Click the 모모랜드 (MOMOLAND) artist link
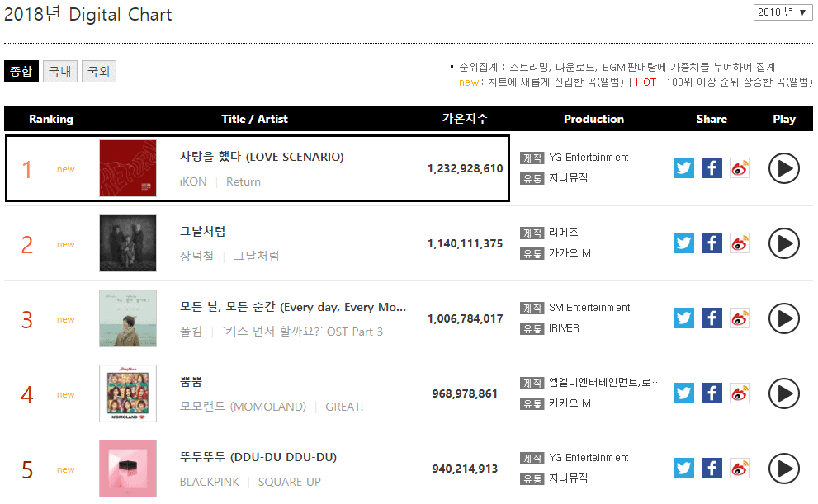This screenshot has width=818, height=504. click(x=243, y=407)
